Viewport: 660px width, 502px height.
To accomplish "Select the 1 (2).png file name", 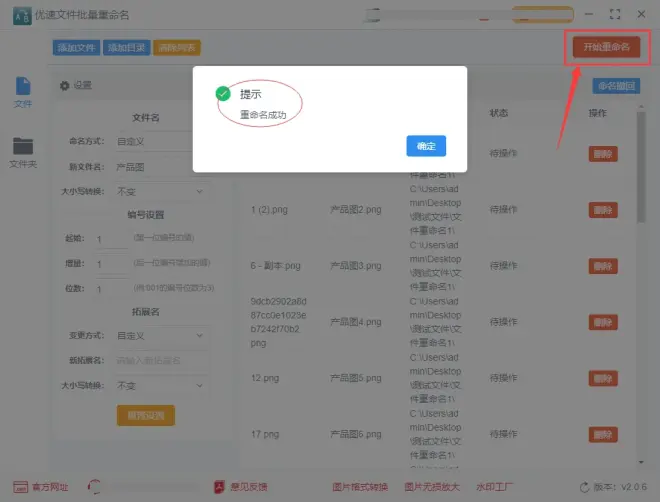I will tap(269, 210).
